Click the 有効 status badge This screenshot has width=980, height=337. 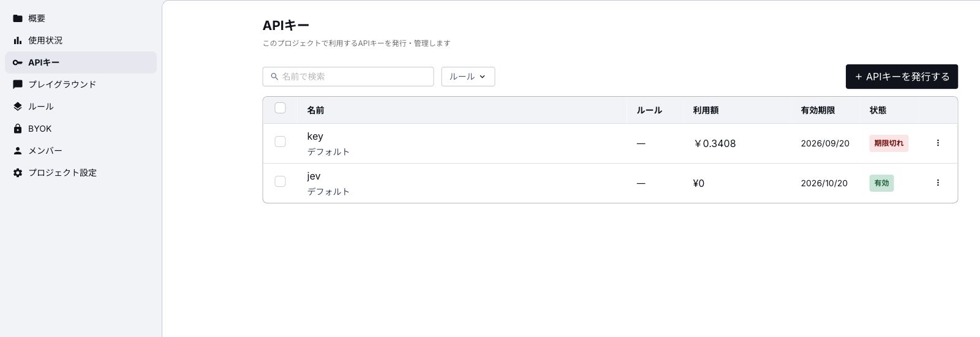(881, 183)
